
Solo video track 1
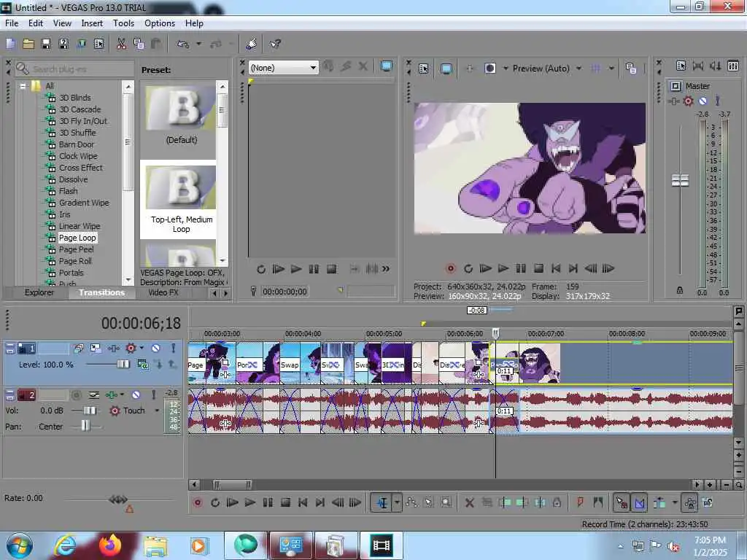pyautogui.click(x=174, y=349)
